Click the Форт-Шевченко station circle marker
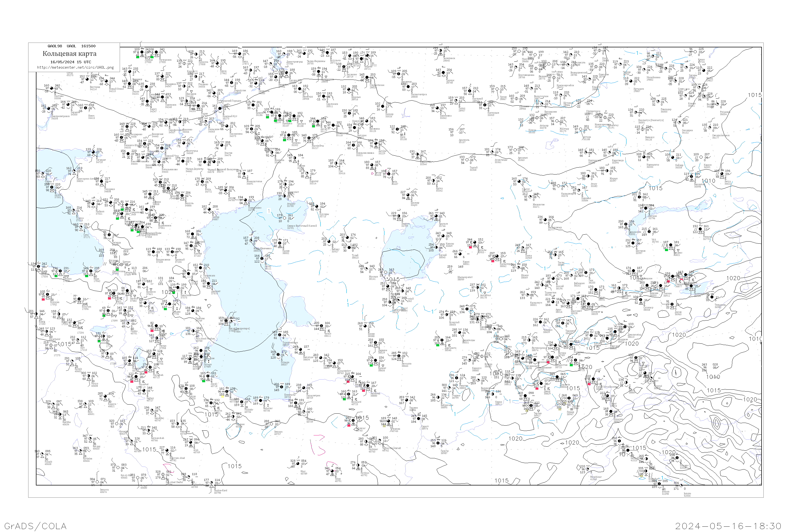798x532 pixels. 251,241
